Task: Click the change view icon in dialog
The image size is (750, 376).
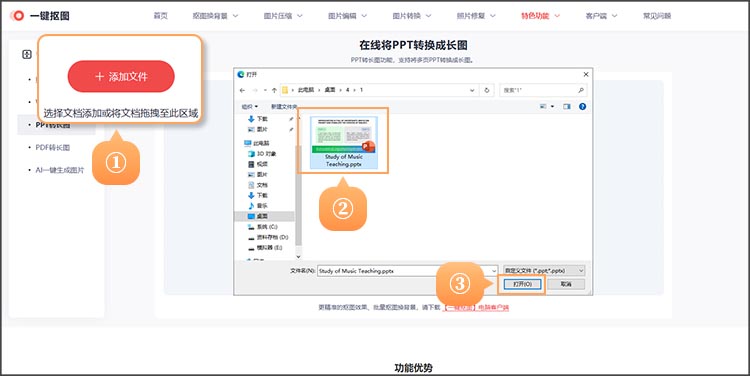Action: 543,107
